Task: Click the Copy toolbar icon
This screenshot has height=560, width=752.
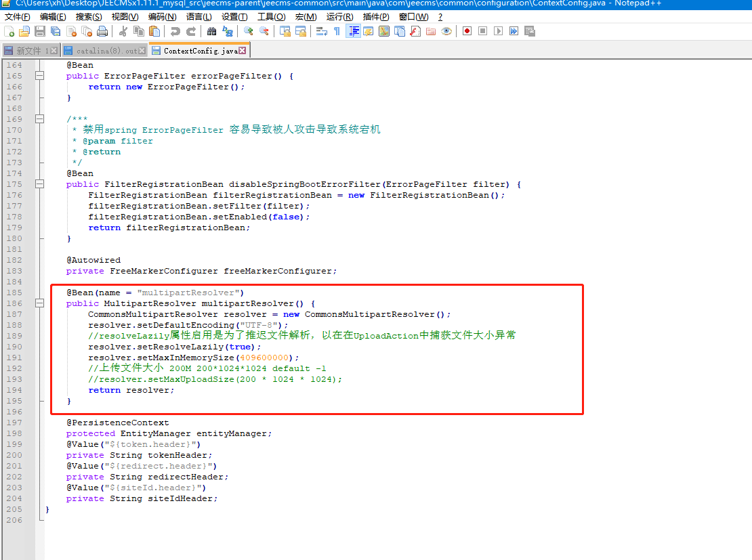Action: (139, 32)
